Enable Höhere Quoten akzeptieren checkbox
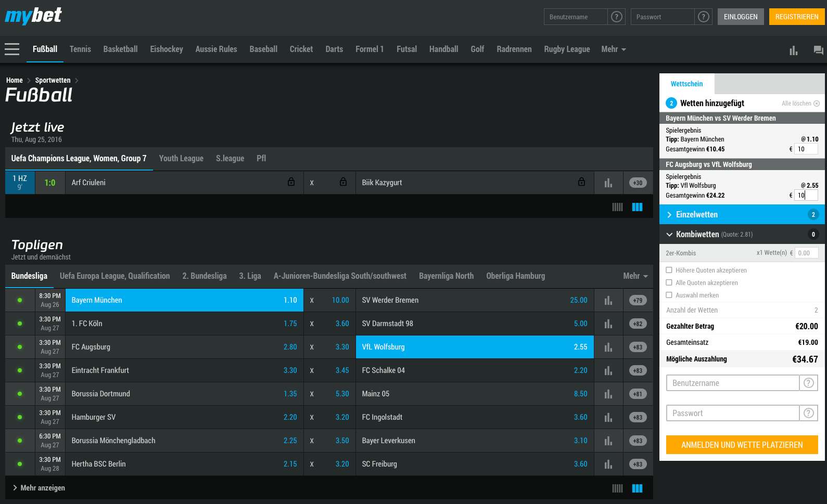The image size is (827, 504). click(669, 270)
